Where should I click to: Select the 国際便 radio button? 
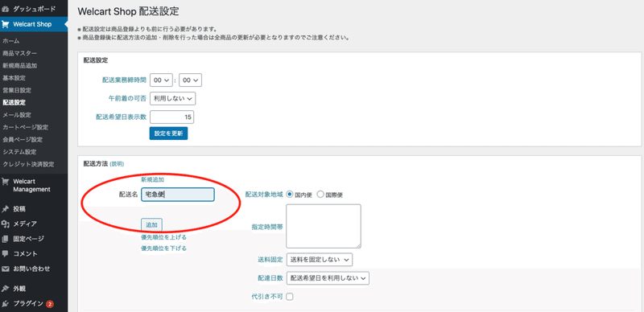tap(320, 194)
